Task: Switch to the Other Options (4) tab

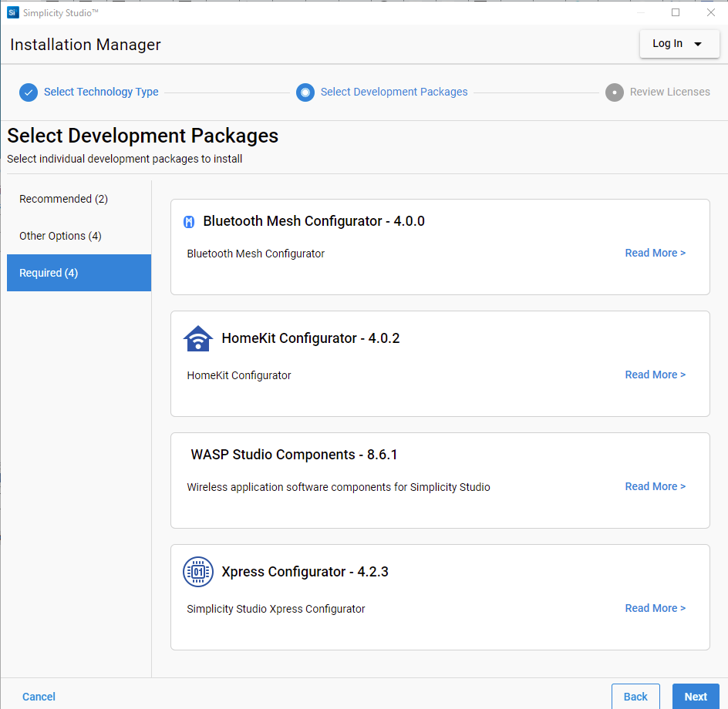Action: tap(79, 236)
